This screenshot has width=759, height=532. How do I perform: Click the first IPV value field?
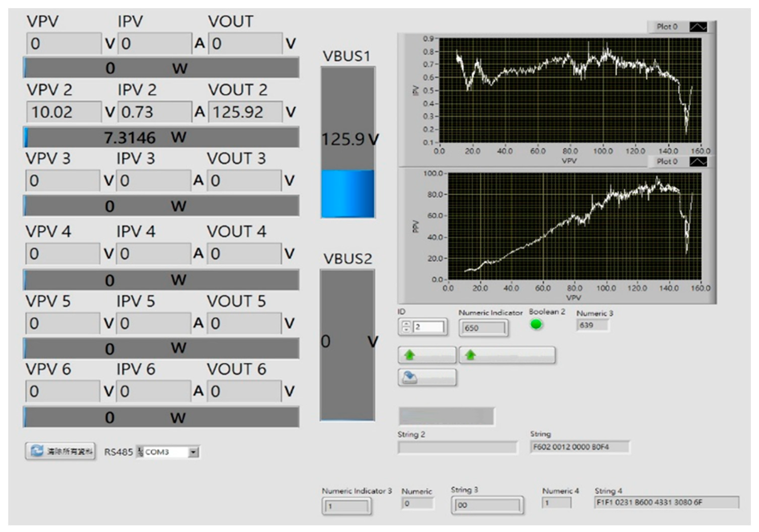[x=155, y=43]
